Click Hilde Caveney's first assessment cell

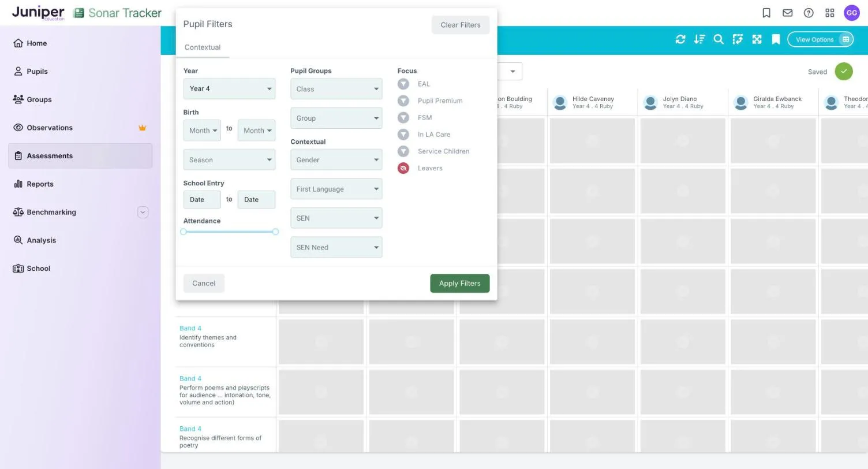pyautogui.click(x=592, y=141)
